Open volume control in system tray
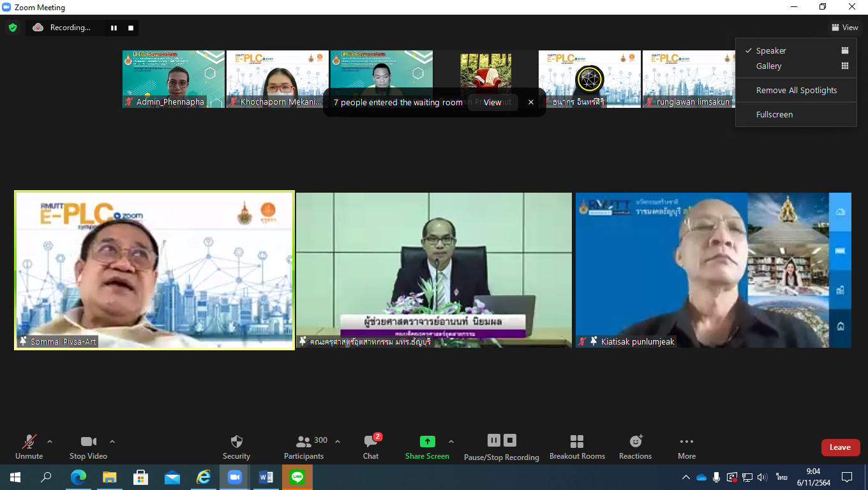This screenshot has width=868, height=490. pos(762,477)
